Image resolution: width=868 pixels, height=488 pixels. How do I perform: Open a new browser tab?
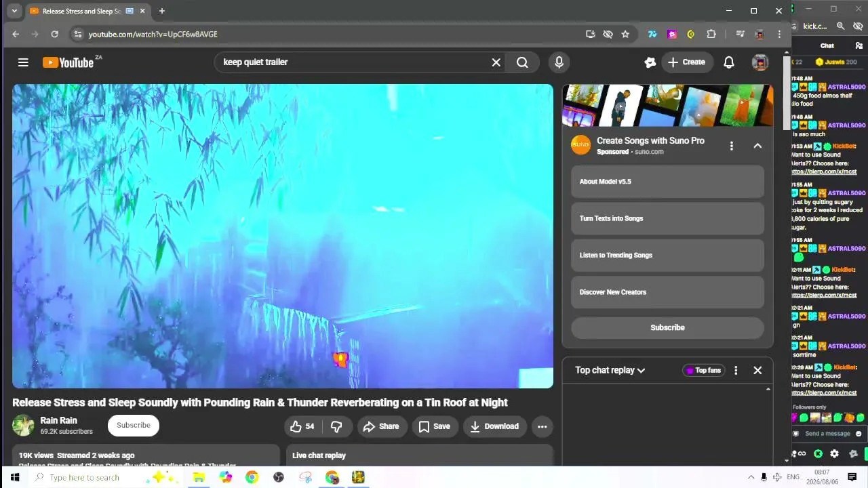(x=161, y=11)
